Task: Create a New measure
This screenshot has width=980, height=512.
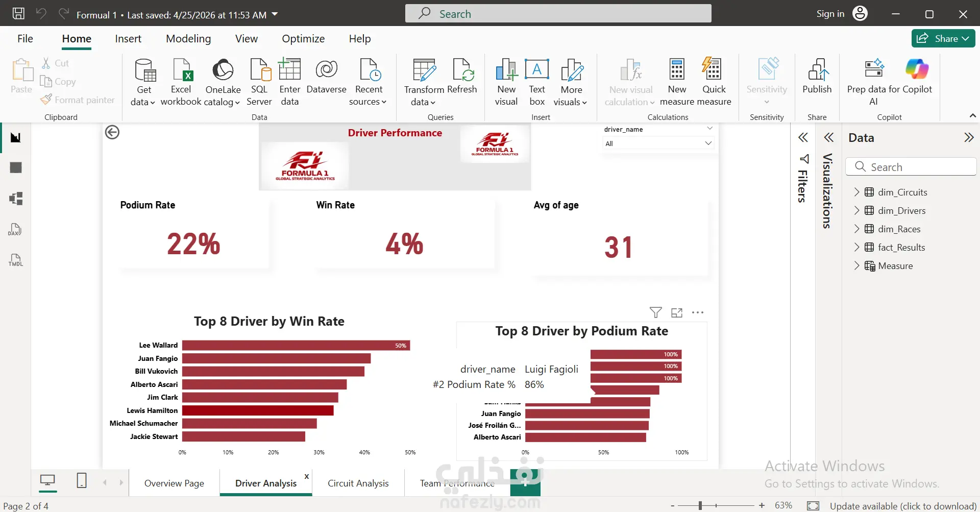Action: (677, 82)
